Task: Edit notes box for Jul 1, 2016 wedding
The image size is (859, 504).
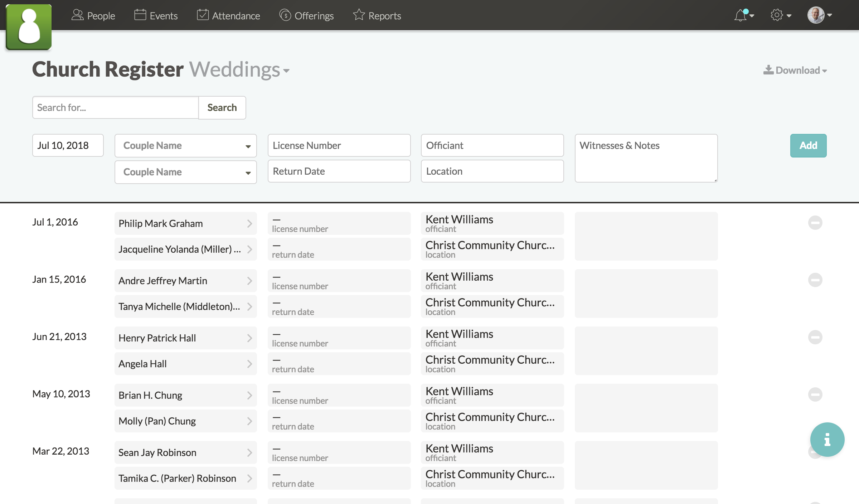Action: (x=646, y=236)
